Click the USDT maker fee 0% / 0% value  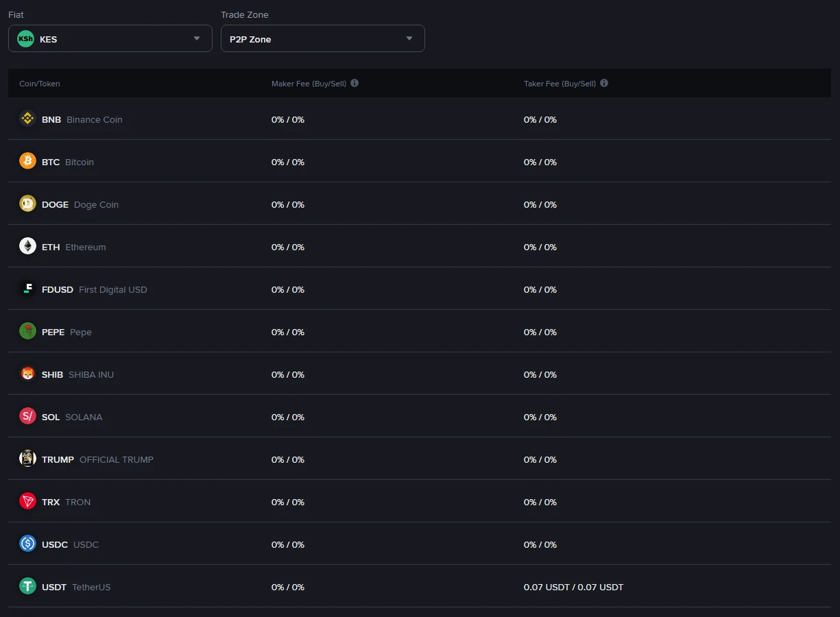[288, 587]
